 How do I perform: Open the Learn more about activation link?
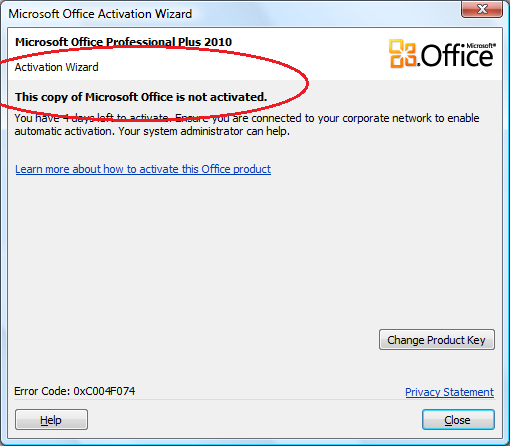click(x=143, y=169)
